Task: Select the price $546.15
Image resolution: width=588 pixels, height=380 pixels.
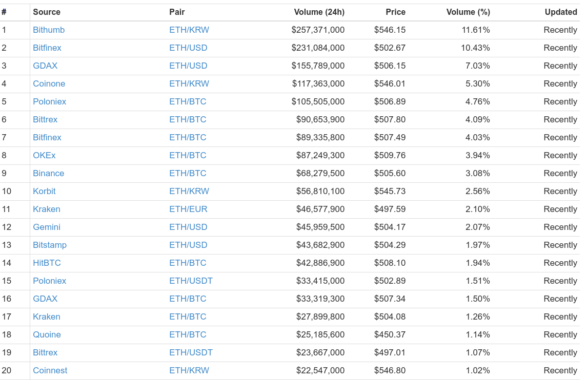Action: pyautogui.click(x=390, y=30)
